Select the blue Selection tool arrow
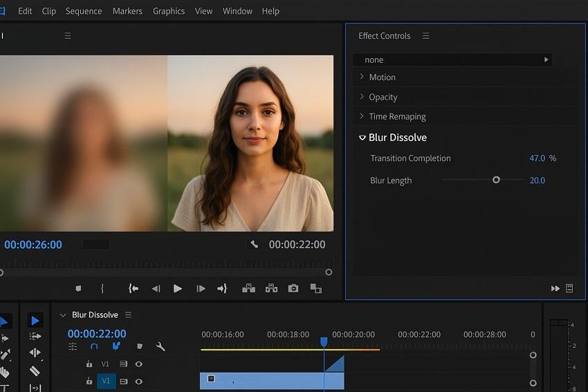The image size is (588, 392). pyautogui.click(x=35, y=321)
